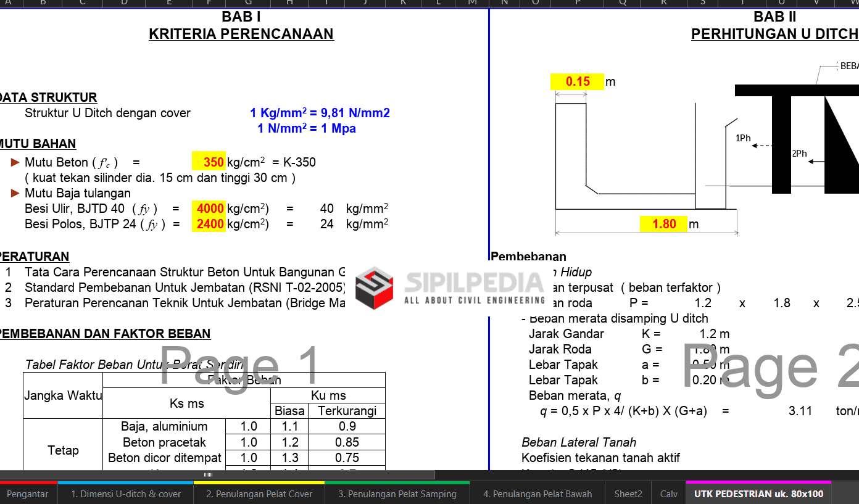Go to 3. Penulangan Pelat Samping sheet
This screenshot has height=504, width=859.
(397, 494)
